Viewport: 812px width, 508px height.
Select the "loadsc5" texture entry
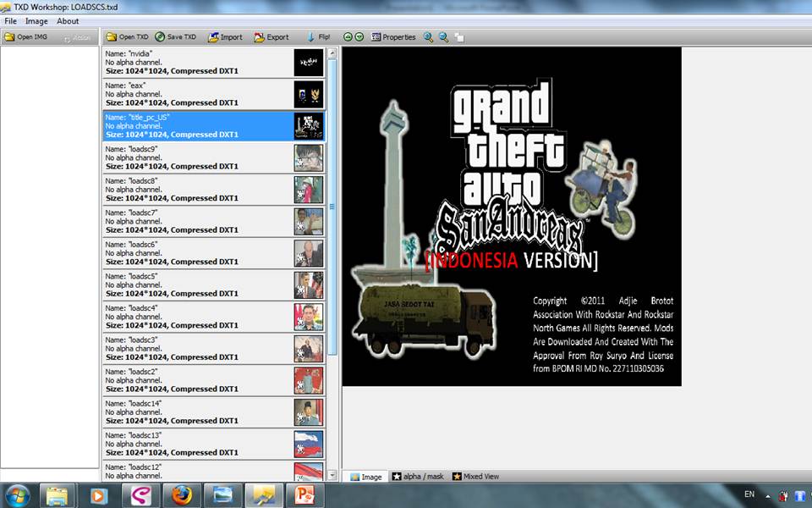[214, 285]
